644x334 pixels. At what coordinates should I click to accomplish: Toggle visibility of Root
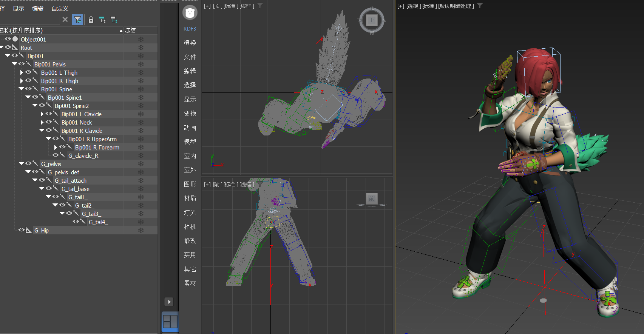click(x=8, y=47)
